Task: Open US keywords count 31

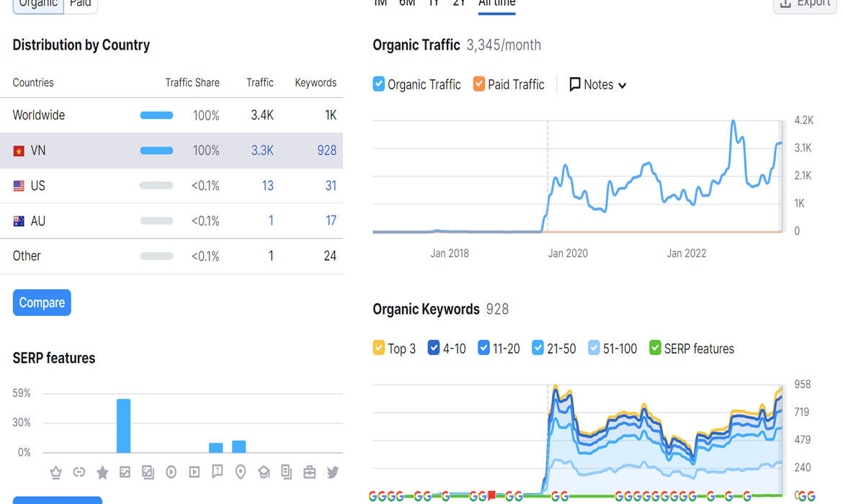Action: pos(331,186)
